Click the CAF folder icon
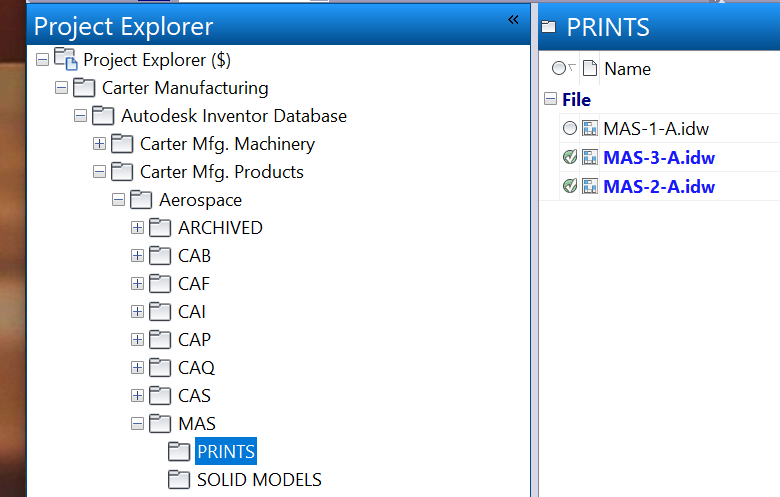The width and height of the screenshot is (780, 497). click(160, 284)
